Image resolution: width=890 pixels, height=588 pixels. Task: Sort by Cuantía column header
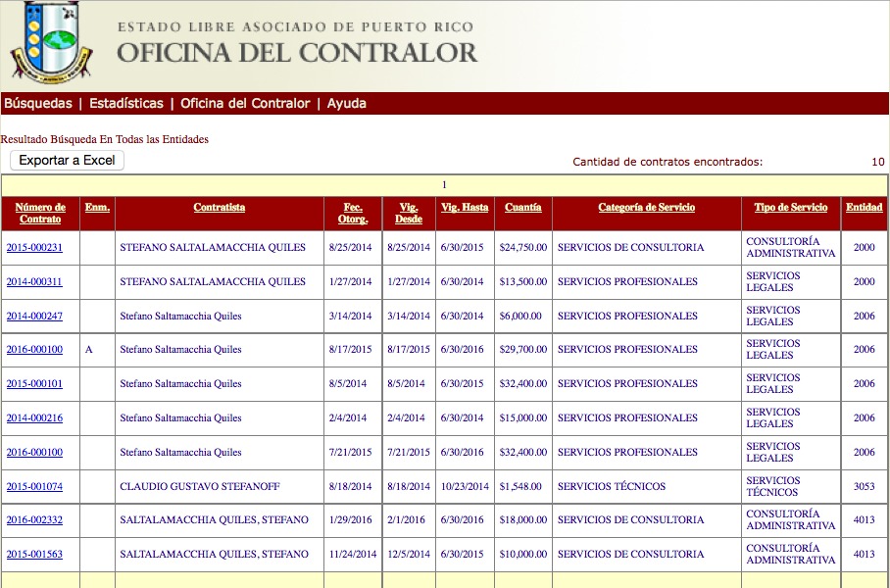(523, 207)
